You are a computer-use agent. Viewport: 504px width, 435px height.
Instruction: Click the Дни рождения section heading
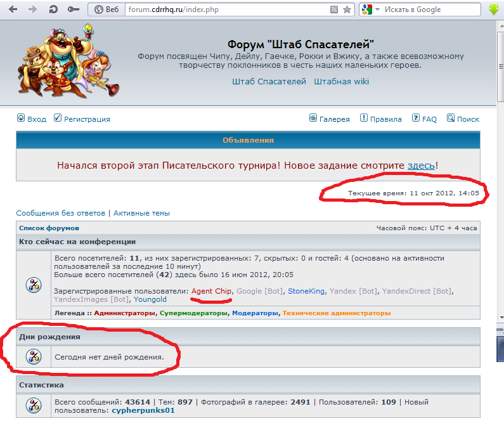(49, 337)
